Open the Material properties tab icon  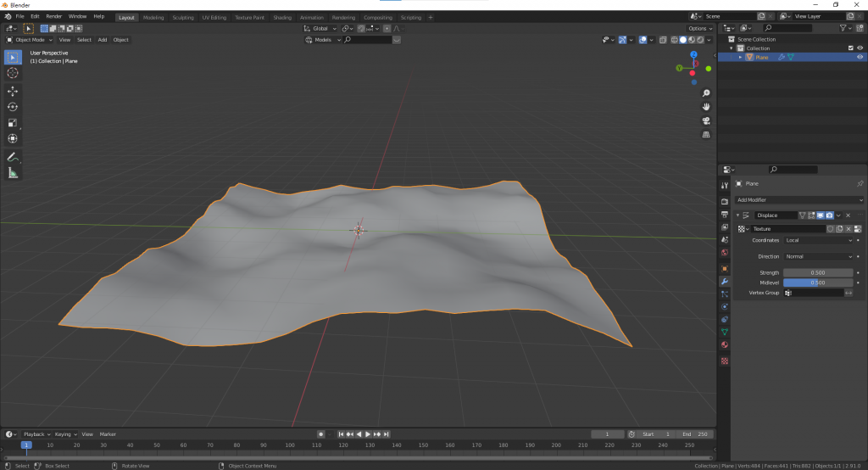pos(724,345)
